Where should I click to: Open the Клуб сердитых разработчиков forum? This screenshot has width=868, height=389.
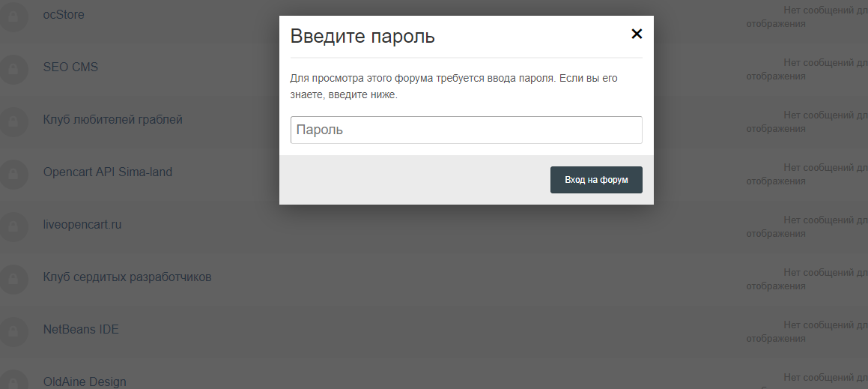[x=127, y=277]
